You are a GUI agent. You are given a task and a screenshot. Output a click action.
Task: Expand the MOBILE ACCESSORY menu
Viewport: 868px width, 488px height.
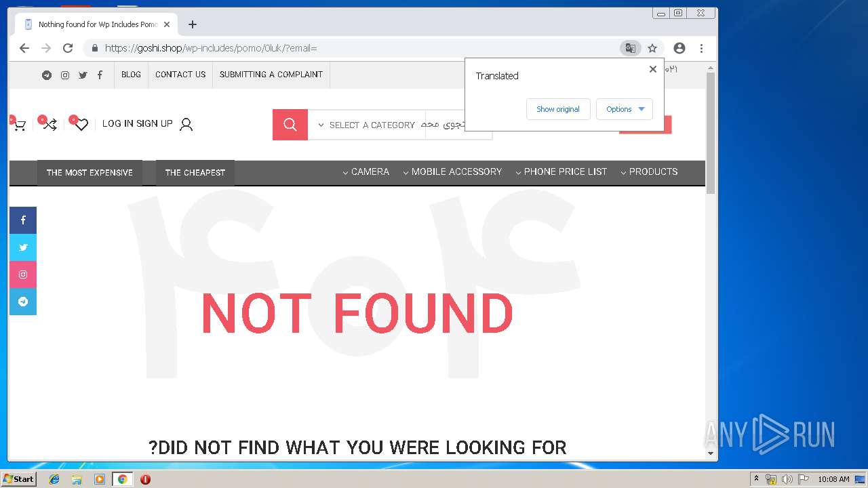pos(452,172)
